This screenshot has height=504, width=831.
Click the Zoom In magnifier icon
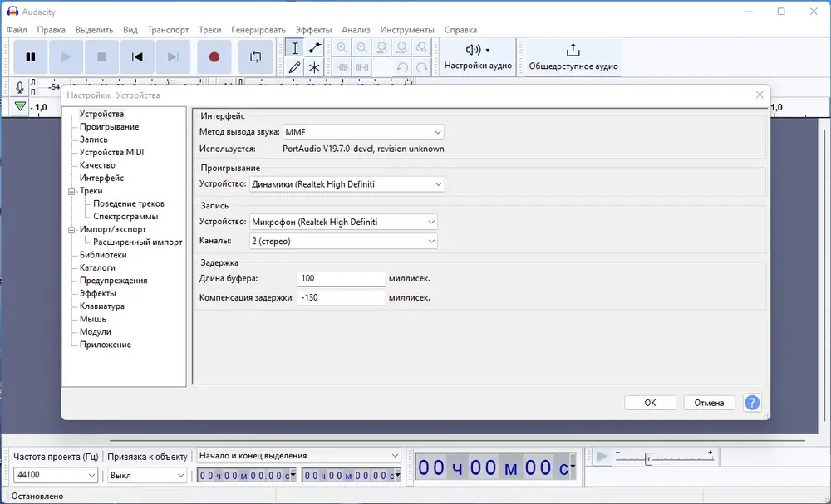click(x=342, y=48)
